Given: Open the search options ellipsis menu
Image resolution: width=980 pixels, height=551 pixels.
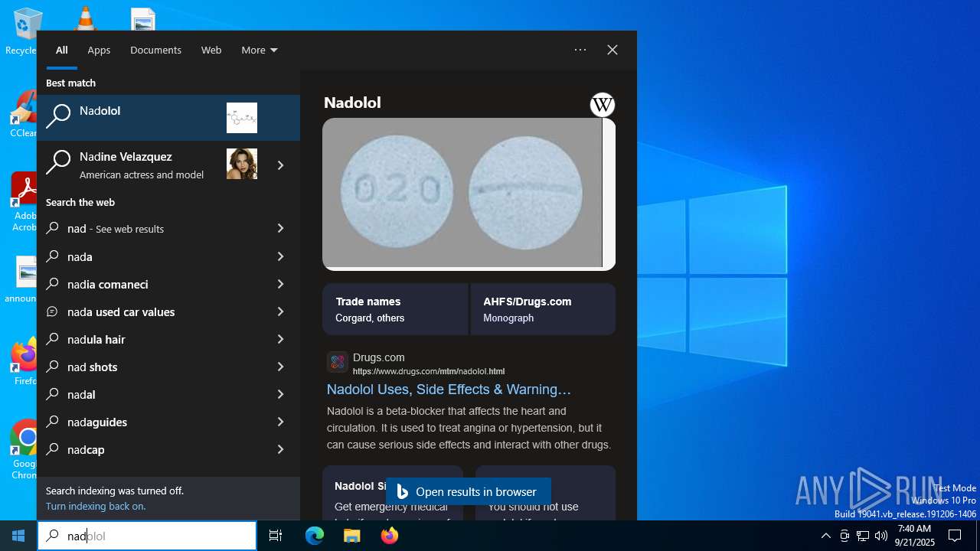Looking at the screenshot, I should point(580,50).
